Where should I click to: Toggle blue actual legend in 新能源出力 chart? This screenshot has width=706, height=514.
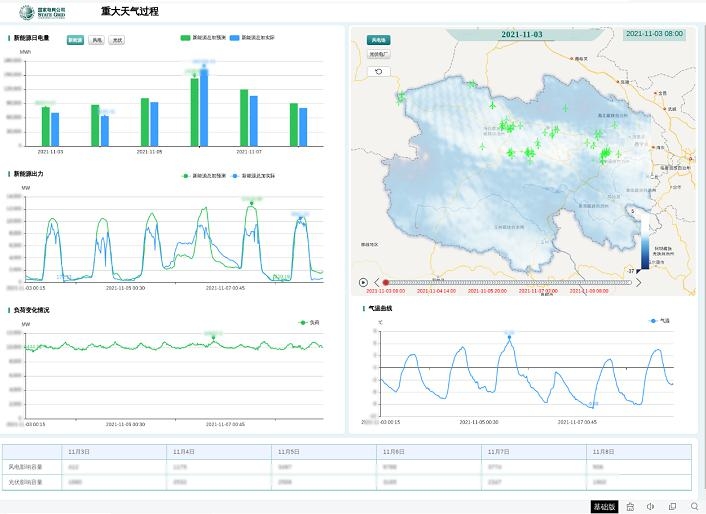click(253, 176)
